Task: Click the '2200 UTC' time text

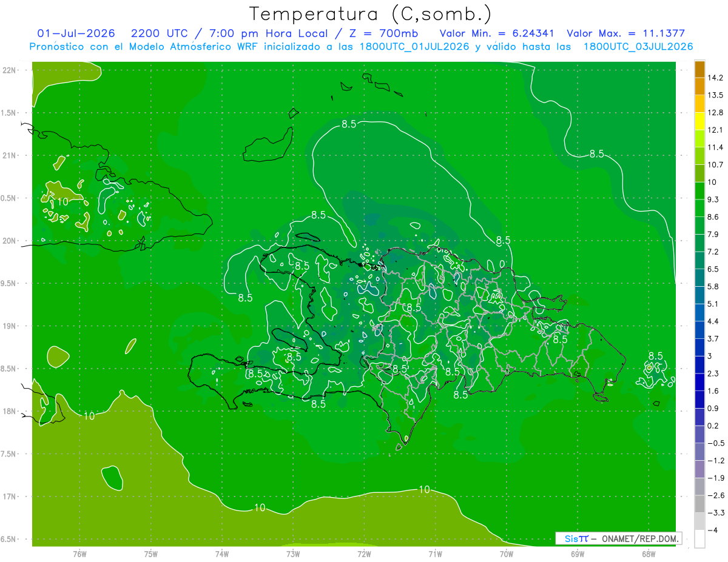Action: click(160, 33)
